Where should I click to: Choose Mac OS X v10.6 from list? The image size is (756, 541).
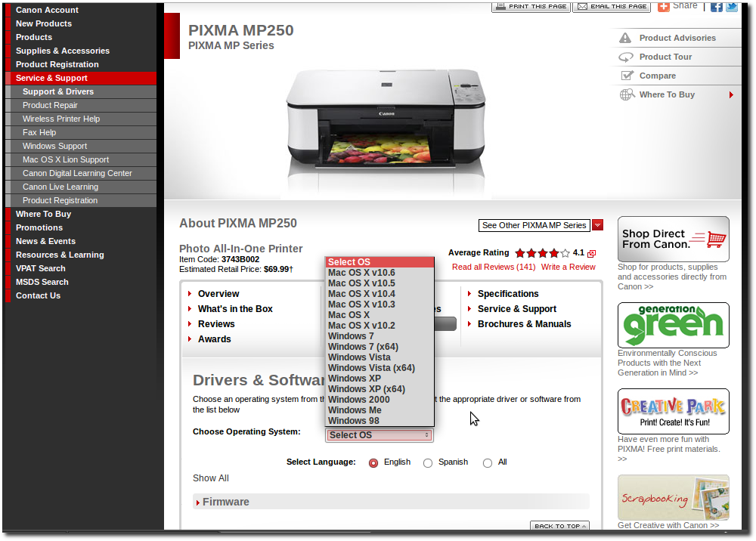pyautogui.click(x=380, y=273)
